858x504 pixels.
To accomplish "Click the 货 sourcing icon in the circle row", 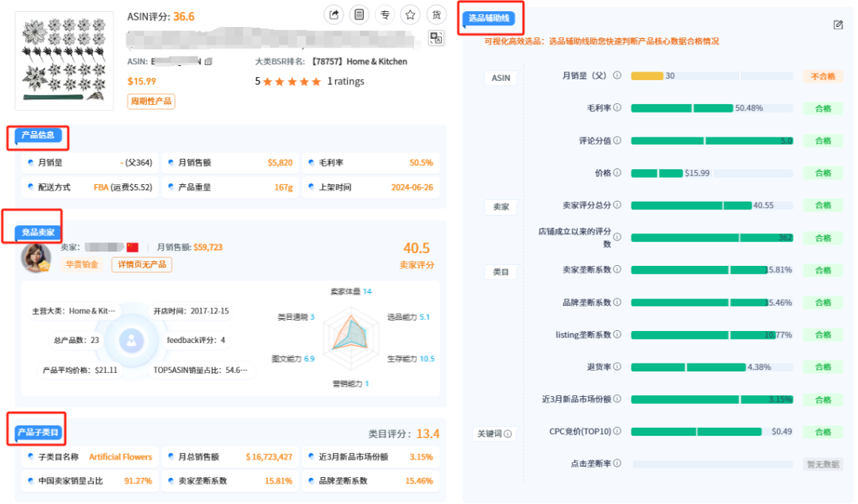I will click(436, 14).
